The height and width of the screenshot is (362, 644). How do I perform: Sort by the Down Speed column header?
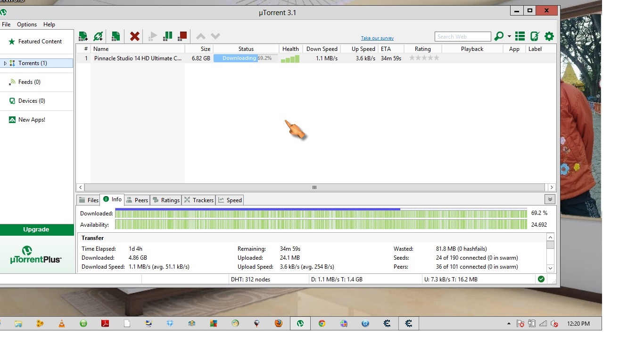pos(322,49)
